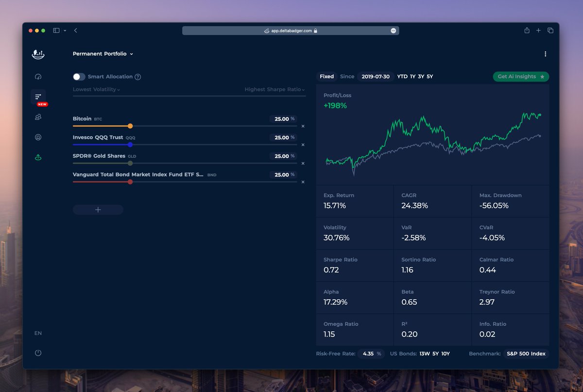Screen dimensions: 583x392
Task: Edit the SPDR Gold 25.00 percent field
Action: click(283, 156)
